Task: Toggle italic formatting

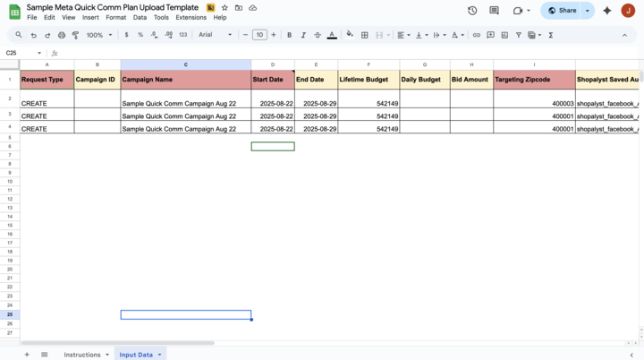Action: pos(303,35)
